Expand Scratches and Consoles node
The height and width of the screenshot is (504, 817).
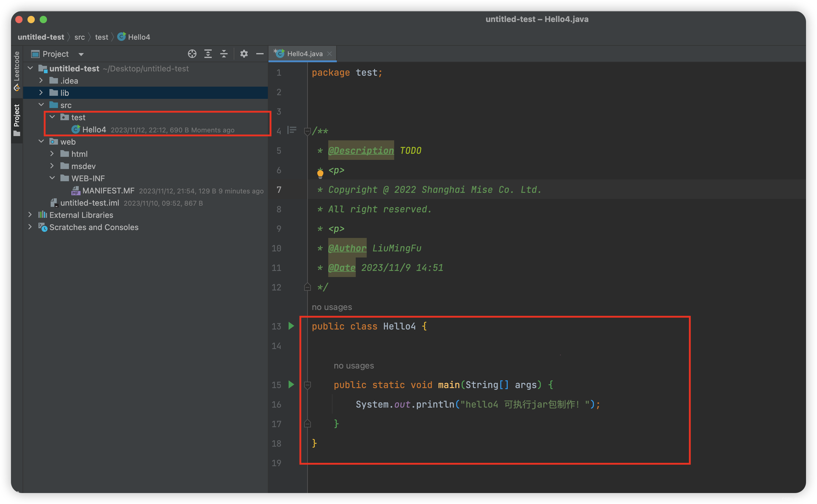(x=30, y=227)
